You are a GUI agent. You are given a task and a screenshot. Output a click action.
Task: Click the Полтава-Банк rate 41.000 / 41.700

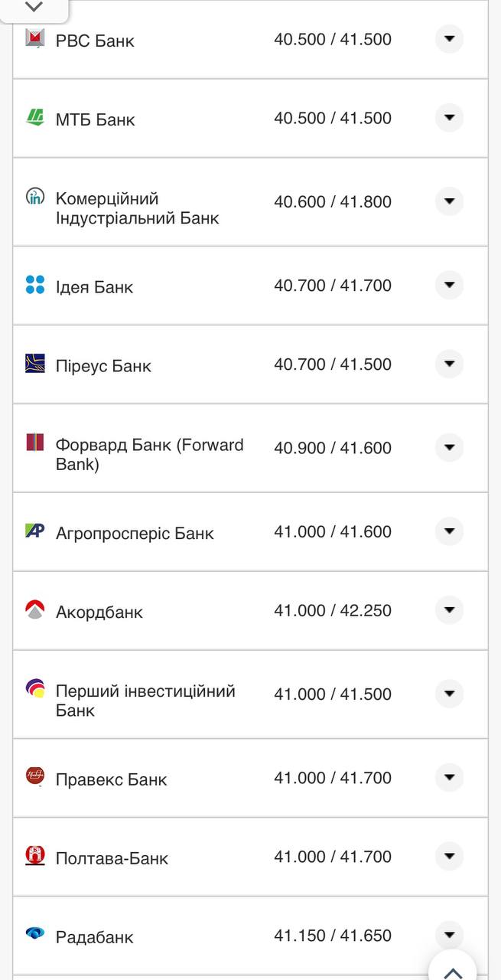[x=333, y=857]
